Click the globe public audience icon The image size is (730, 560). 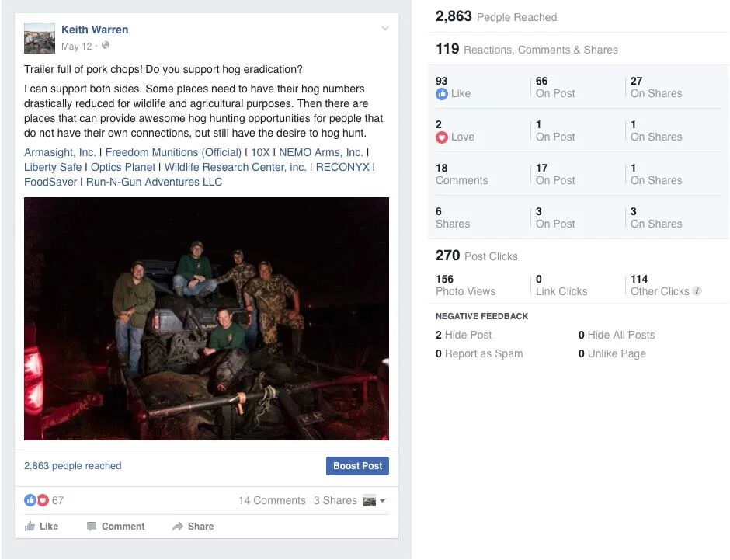tap(106, 46)
